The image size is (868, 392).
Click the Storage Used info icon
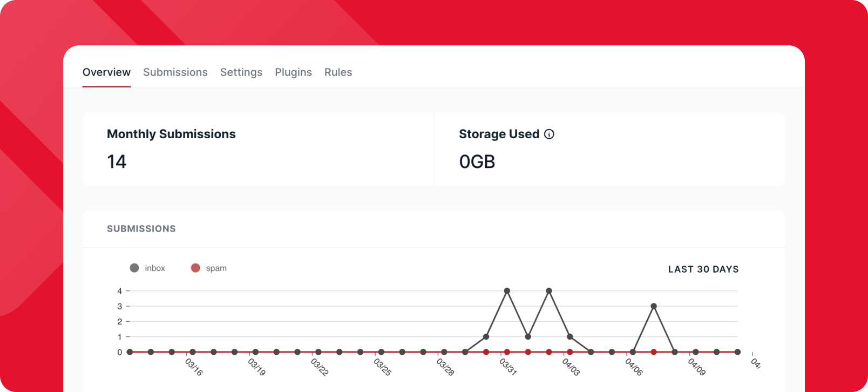[x=549, y=134]
